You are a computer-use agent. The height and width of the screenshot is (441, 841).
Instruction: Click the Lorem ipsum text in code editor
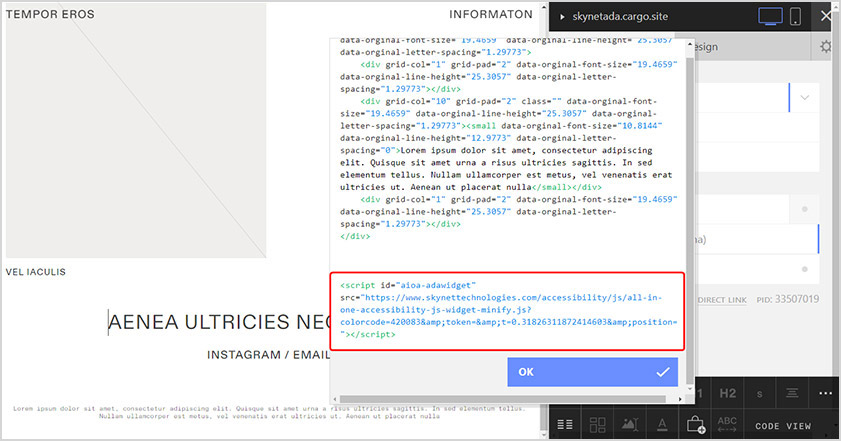pyautogui.click(x=506, y=168)
